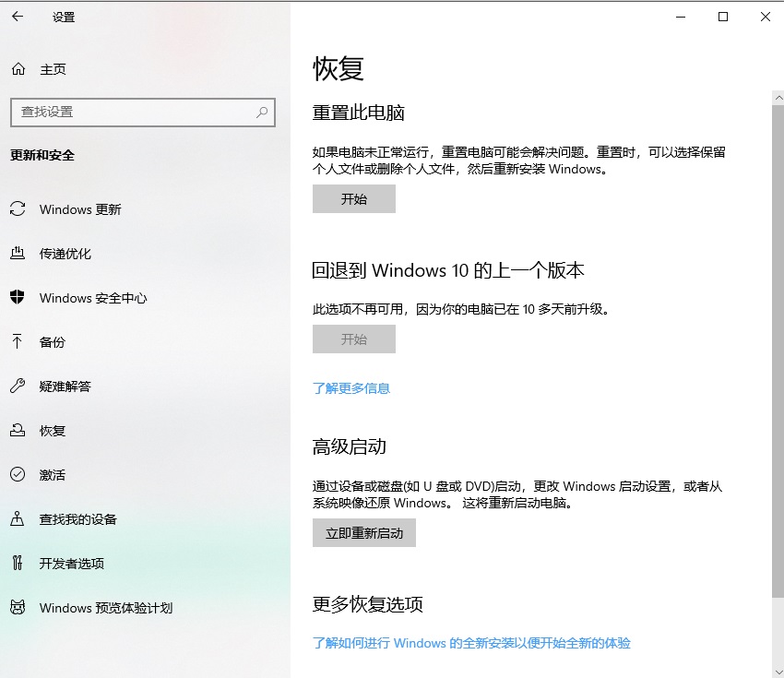Close the 设置 window
Image resolution: width=784 pixels, height=678 pixels.
point(765,17)
